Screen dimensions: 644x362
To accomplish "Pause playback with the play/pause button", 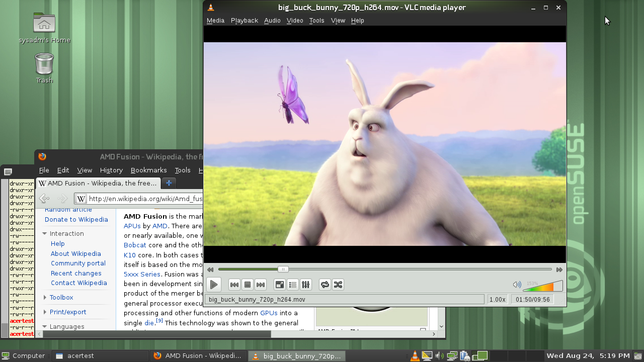I will 213,285.
